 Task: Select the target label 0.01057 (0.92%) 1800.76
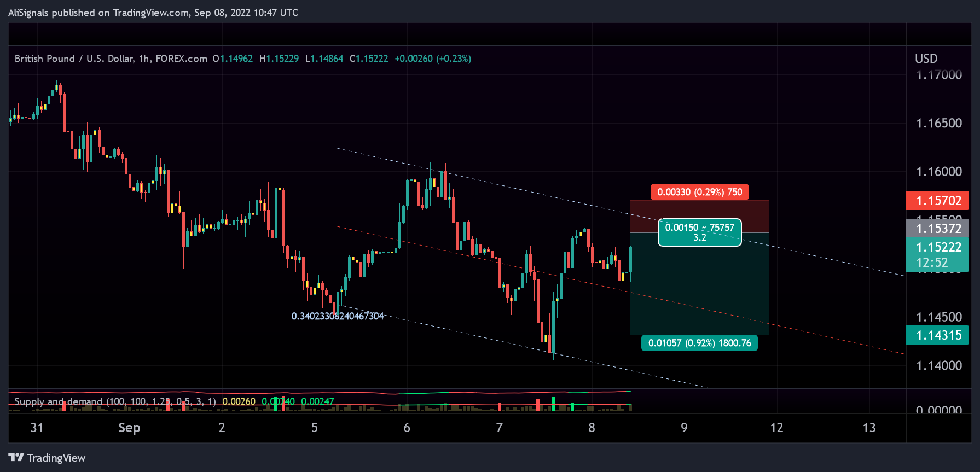pyautogui.click(x=700, y=343)
